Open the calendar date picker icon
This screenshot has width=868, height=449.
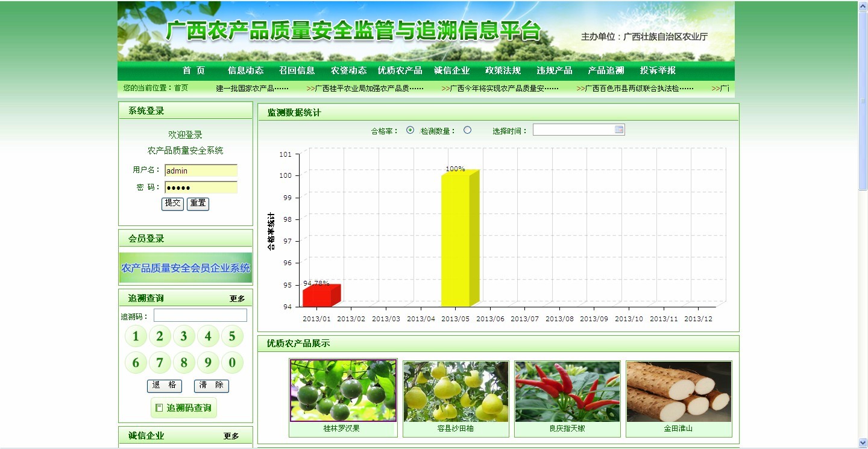620,129
